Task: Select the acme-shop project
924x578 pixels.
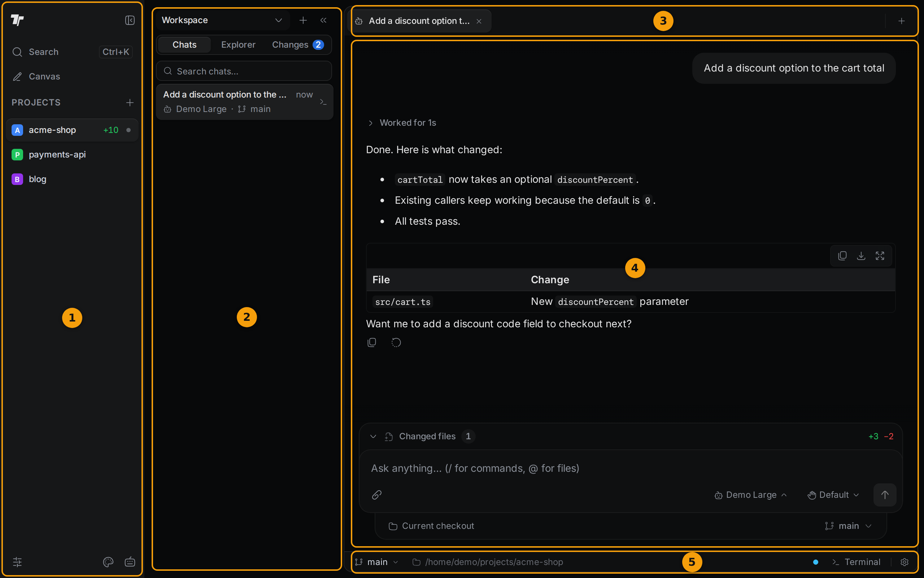Action: click(x=72, y=130)
